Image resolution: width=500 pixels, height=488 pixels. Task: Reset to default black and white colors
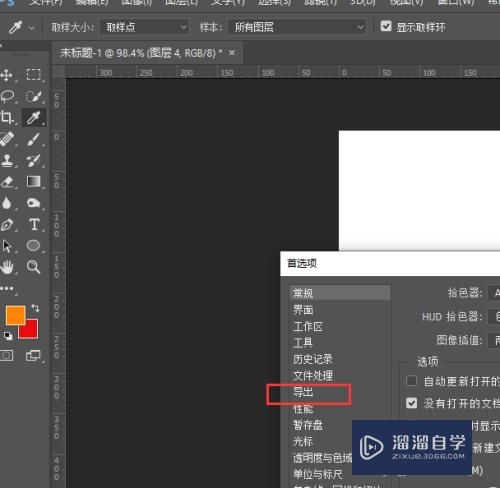pyautogui.click(x=8, y=335)
